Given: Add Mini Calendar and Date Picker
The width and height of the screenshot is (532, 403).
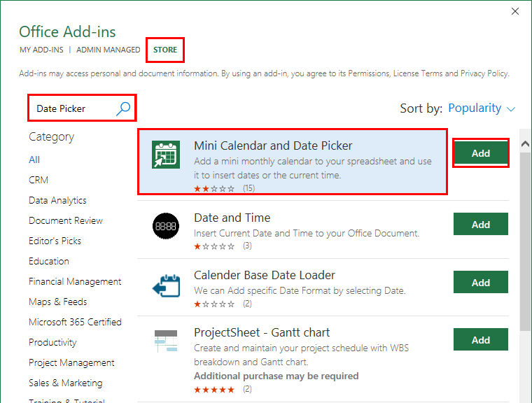Looking at the screenshot, I should point(481,153).
